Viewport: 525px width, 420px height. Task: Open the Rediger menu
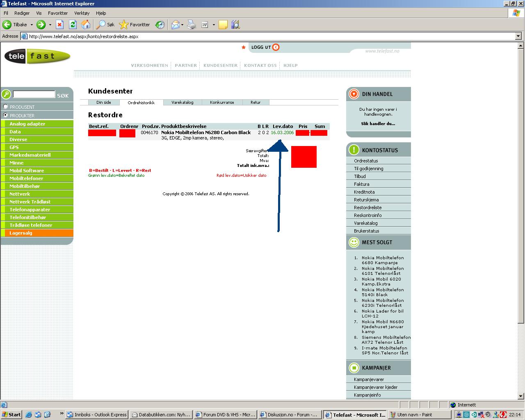coord(22,13)
